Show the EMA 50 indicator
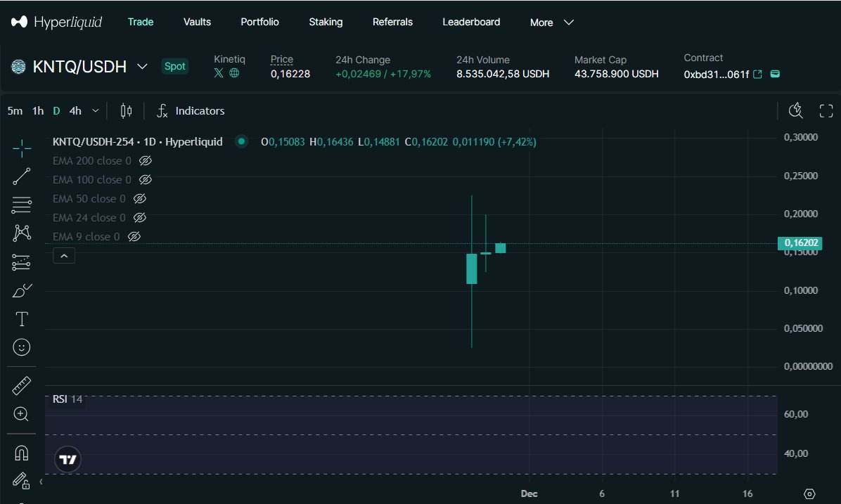The image size is (841, 504). [139, 199]
